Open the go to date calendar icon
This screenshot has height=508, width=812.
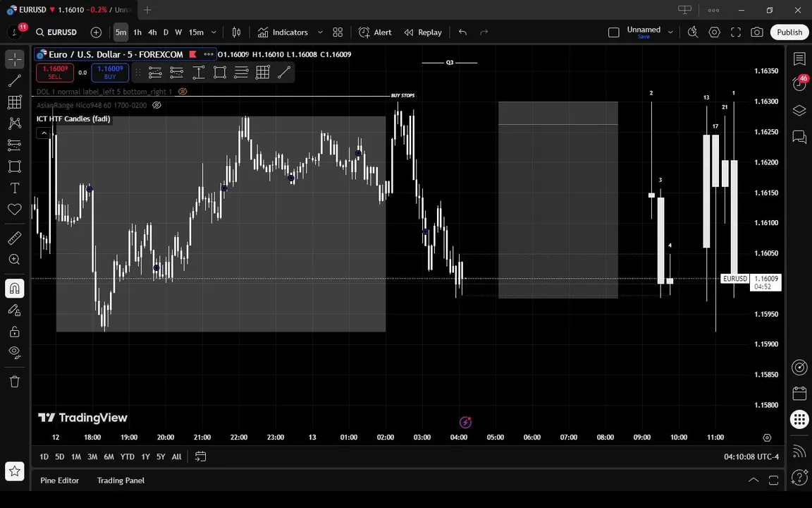(200, 456)
